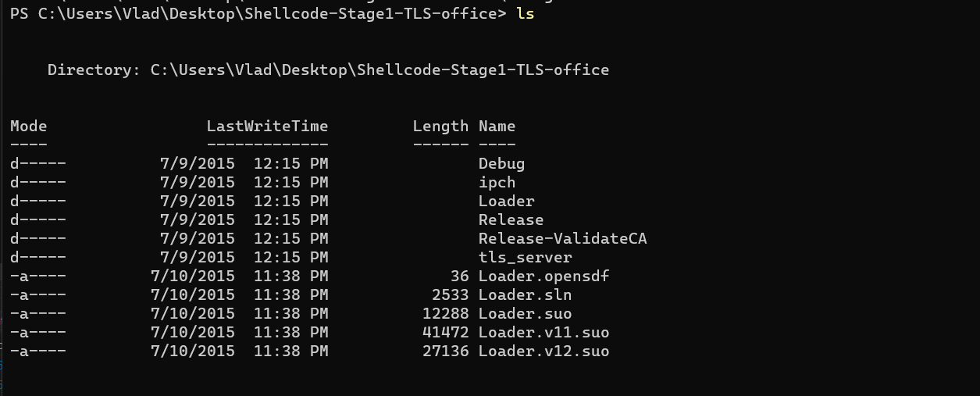Viewport: 980px width, 396px height.
Task: Click the Release folder name
Action: (x=511, y=220)
